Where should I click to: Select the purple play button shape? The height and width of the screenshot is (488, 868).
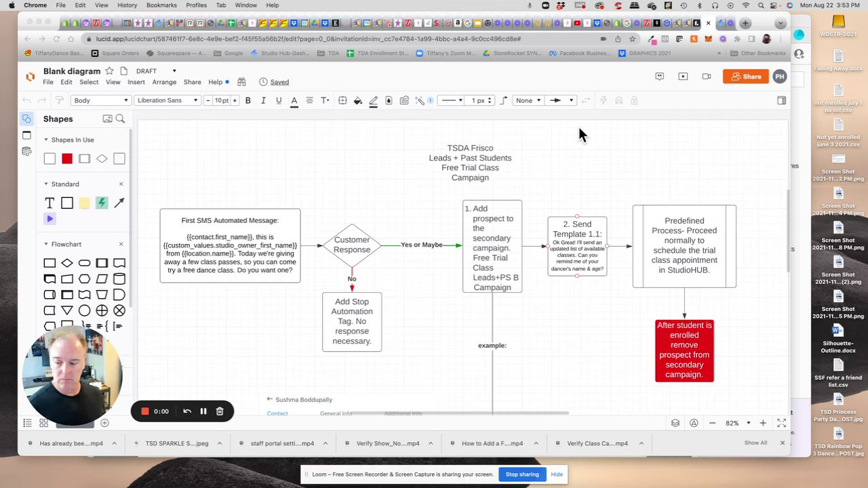coord(50,218)
